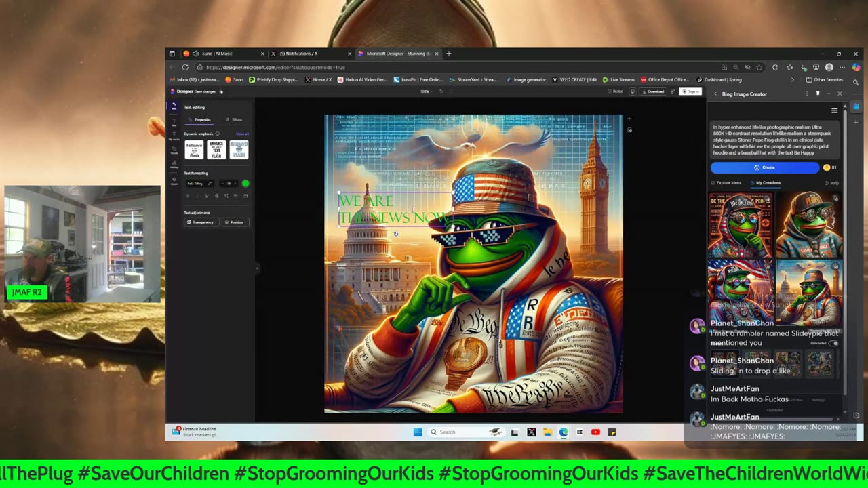Toggle italic text formatting

coord(197,196)
